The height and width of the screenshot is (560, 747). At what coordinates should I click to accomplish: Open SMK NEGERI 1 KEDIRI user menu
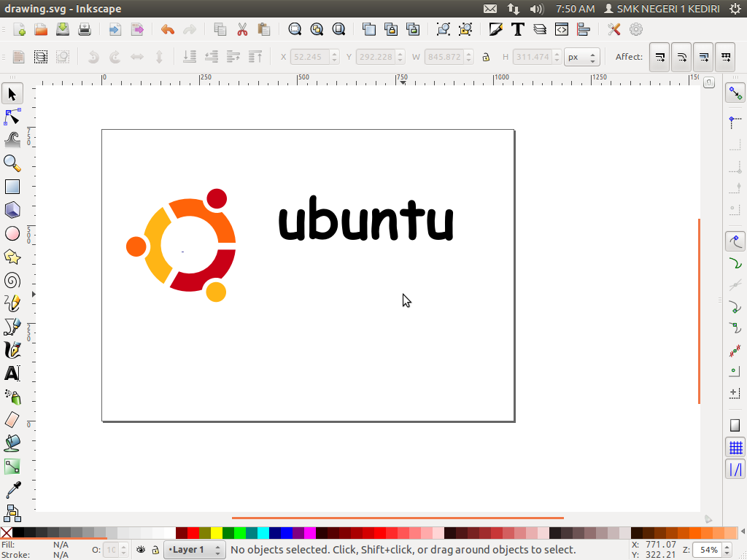(662, 9)
